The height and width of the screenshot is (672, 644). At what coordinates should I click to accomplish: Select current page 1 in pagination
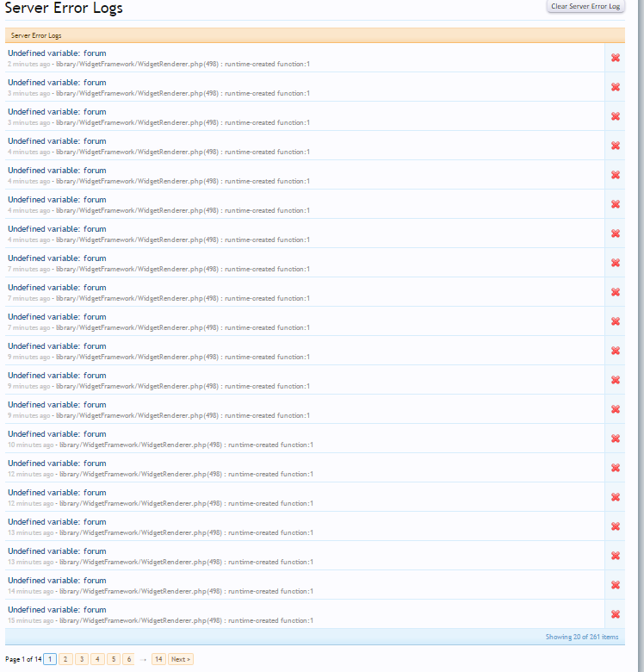tap(50, 659)
